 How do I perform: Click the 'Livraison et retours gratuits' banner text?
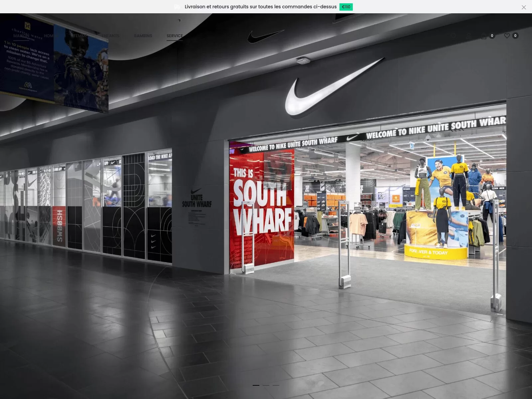click(261, 7)
